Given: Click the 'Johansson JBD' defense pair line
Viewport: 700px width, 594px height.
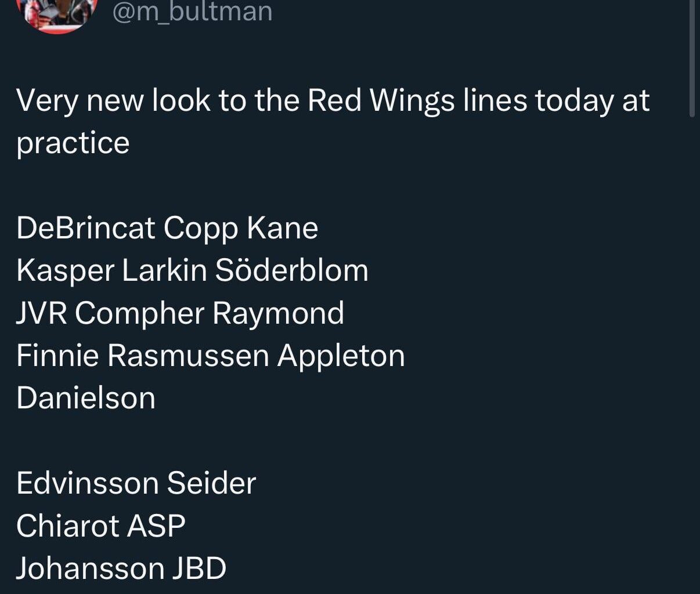Looking at the screenshot, I should click(121, 568).
